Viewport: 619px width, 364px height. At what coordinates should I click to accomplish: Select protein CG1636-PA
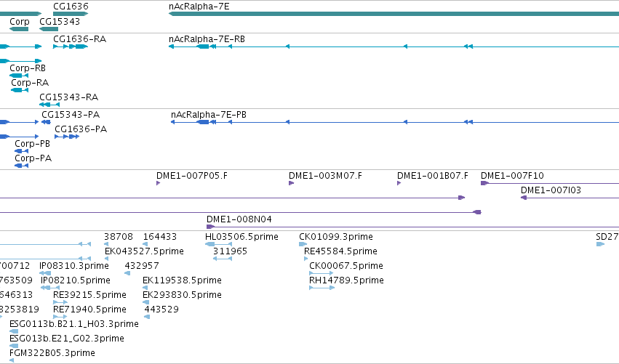click(x=81, y=129)
